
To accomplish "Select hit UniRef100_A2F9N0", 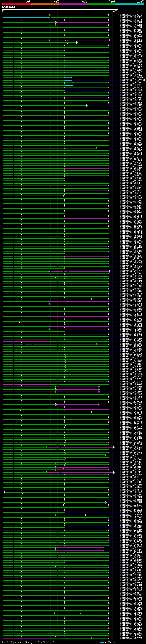I will 131,329.
